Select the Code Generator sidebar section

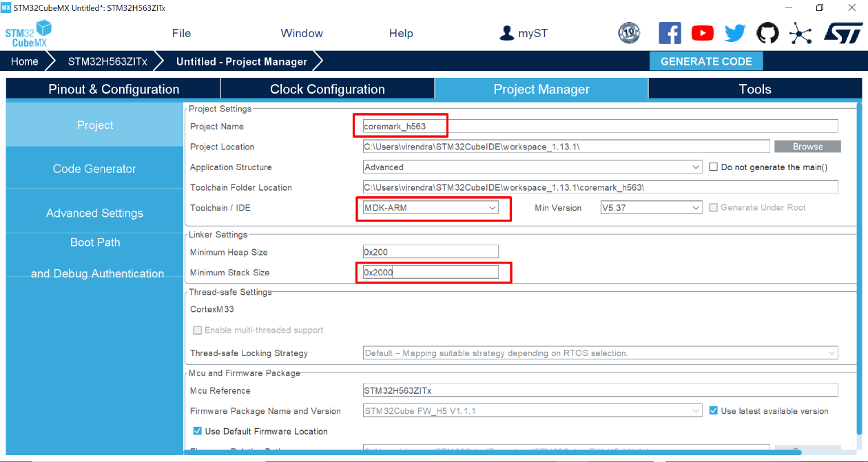coord(94,168)
